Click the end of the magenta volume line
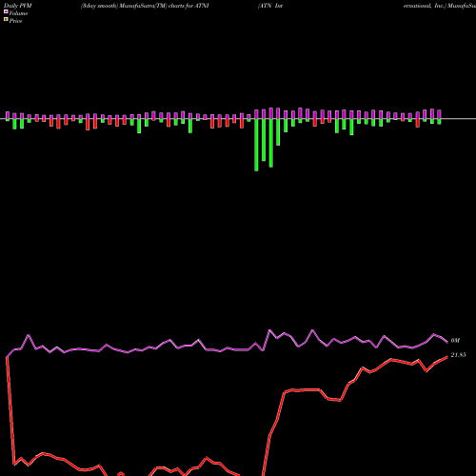 447,342
